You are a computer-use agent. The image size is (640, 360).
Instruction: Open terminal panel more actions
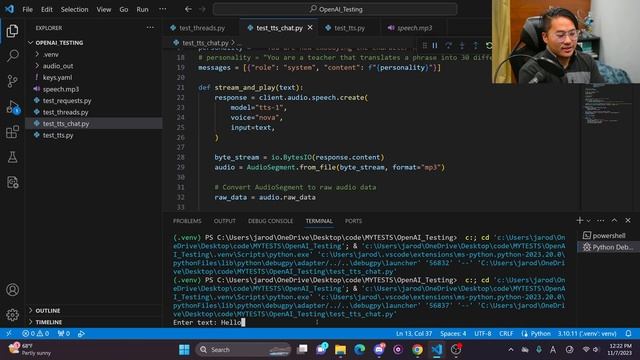coord(600,220)
